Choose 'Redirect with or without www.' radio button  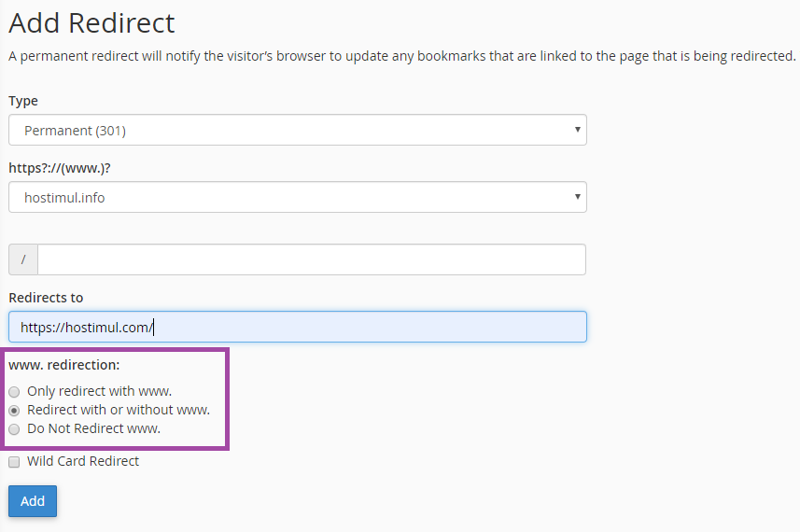14,411
